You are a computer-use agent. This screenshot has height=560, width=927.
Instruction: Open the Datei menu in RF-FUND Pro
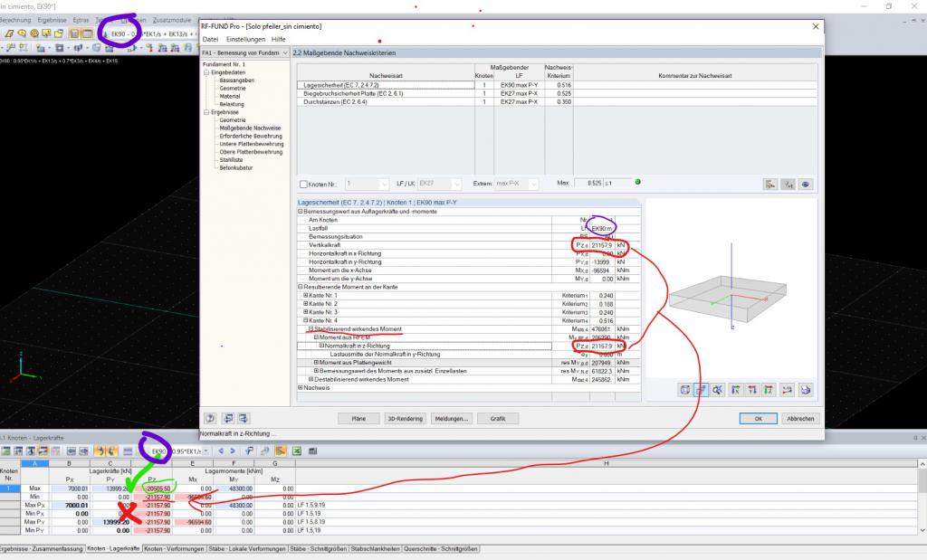click(x=210, y=39)
